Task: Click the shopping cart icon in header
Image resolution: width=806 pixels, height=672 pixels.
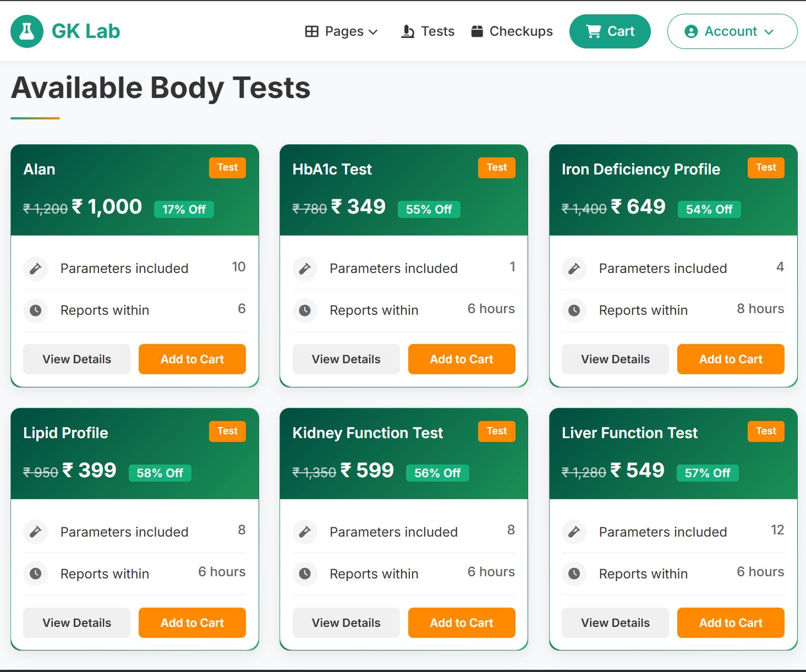Action: click(x=594, y=31)
